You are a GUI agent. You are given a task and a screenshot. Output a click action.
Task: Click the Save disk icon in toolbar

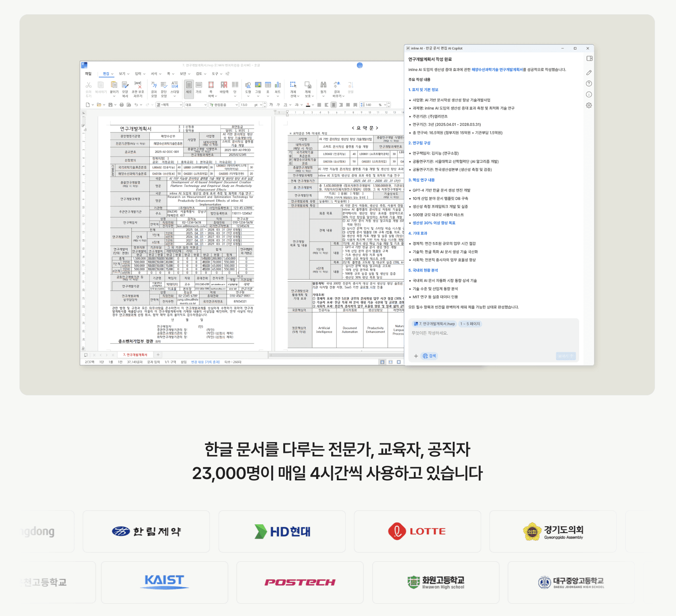110,105
